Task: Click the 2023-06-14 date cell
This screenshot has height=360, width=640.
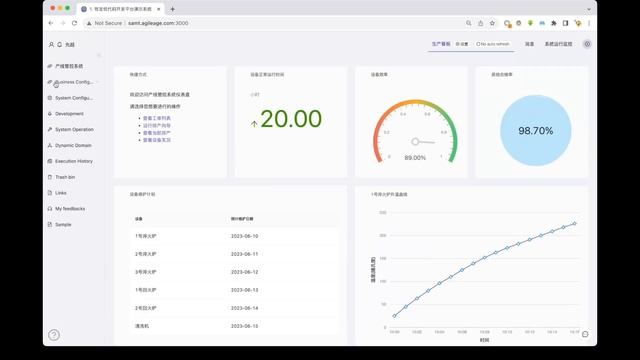Action: (244, 308)
